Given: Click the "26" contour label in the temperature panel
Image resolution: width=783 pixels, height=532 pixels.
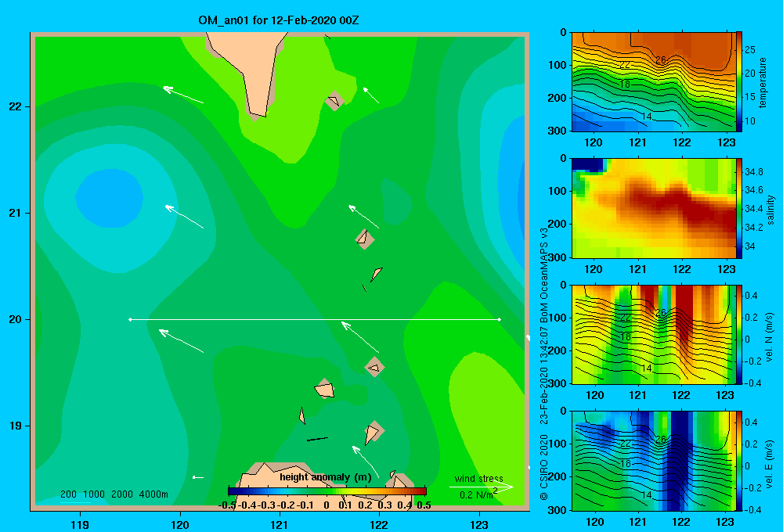Looking at the screenshot, I should pos(661,60).
